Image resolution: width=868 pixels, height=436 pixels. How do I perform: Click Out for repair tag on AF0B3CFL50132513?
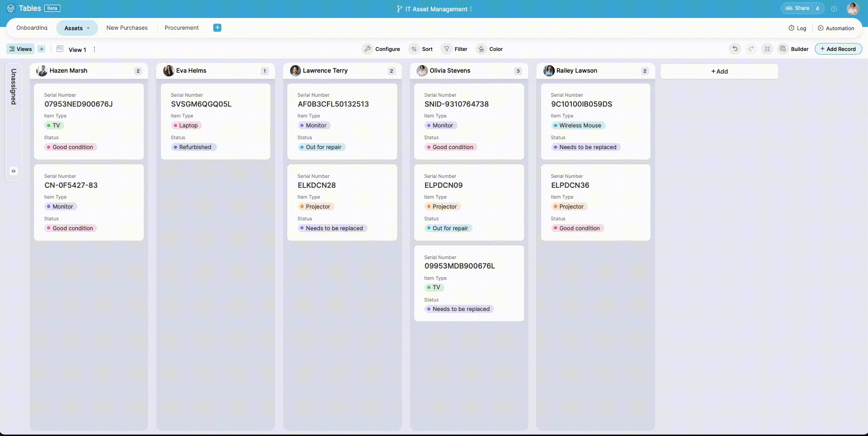321,147
